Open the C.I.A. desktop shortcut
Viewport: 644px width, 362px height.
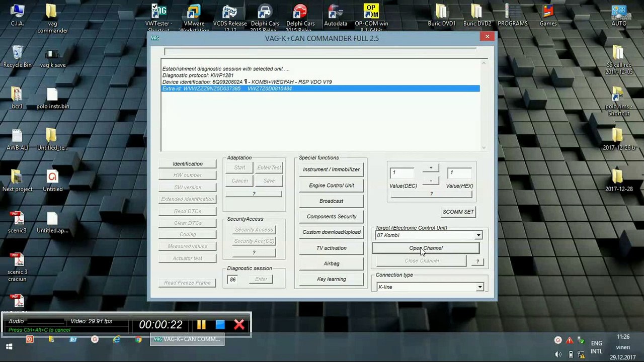tap(17, 16)
